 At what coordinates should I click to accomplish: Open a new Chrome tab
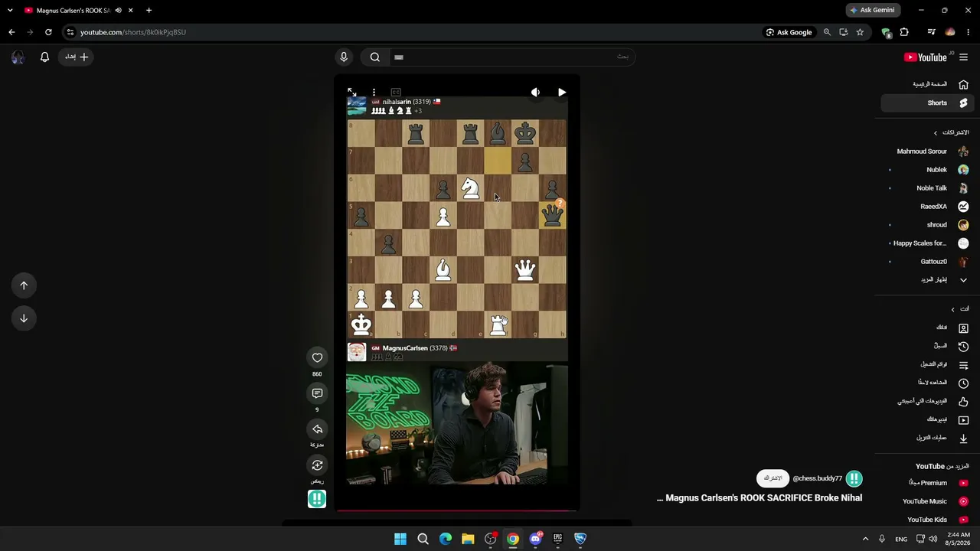click(x=149, y=10)
